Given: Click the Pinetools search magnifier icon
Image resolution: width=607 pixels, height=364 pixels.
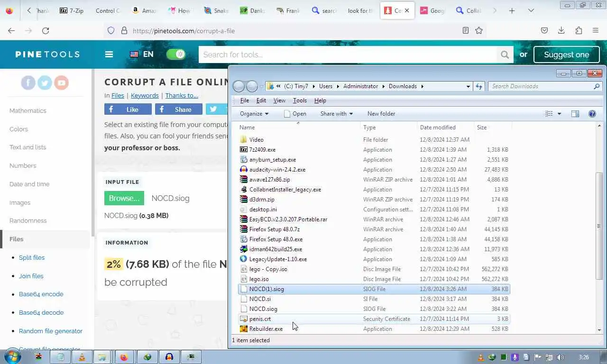Looking at the screenshot, I should 505,55.
